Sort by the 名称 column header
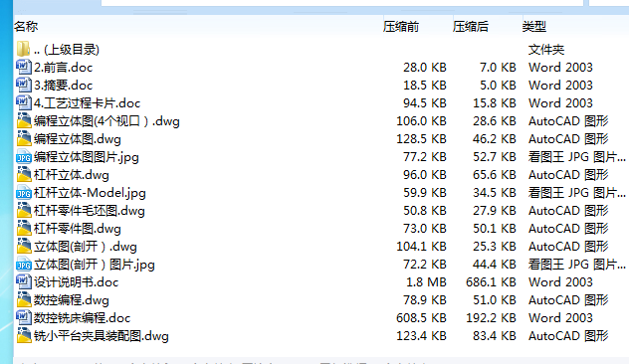Image resolution: width=629 pixels, height=364 pixels. tap(26, 27)
